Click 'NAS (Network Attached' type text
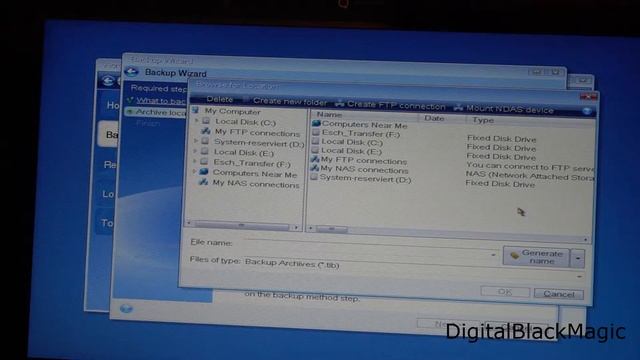The height and width of the screenshot is (360, 640). 530,176
